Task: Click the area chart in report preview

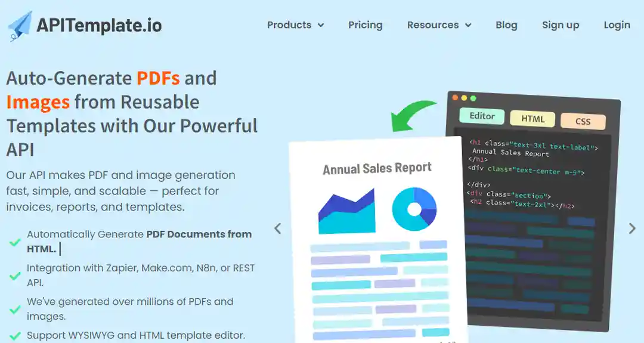Action: click(347, 211)
